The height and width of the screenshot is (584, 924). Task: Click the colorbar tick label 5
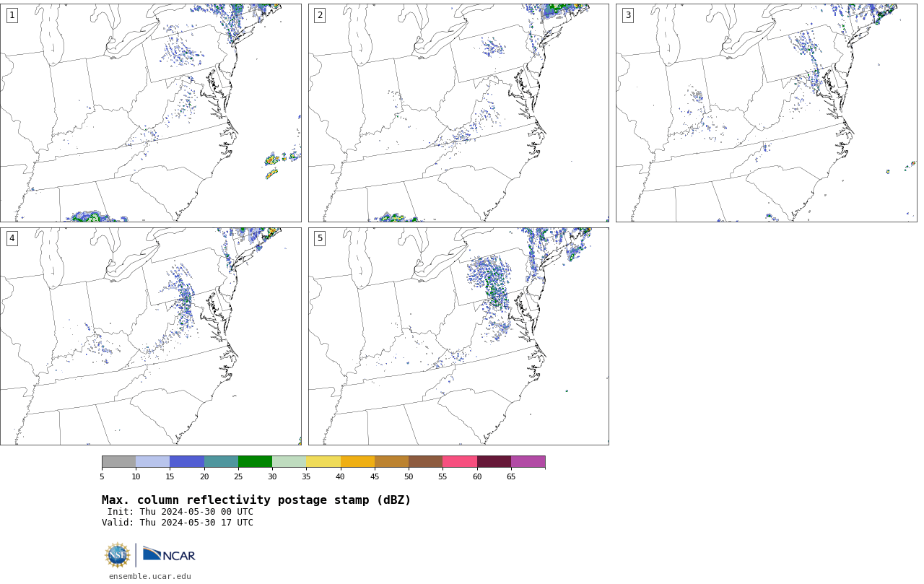pos(102,476)
